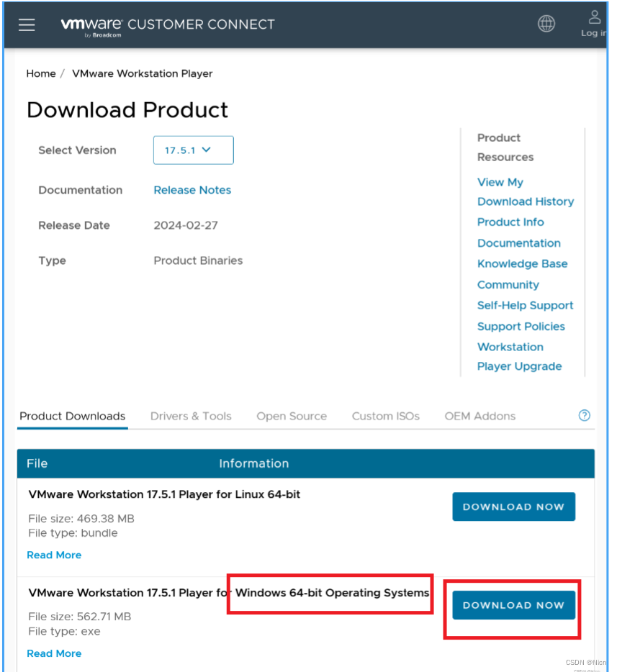This screenshot has width=617, height=672.
Task: Open the Player Upgrade resource link
Action: [519, 366]
